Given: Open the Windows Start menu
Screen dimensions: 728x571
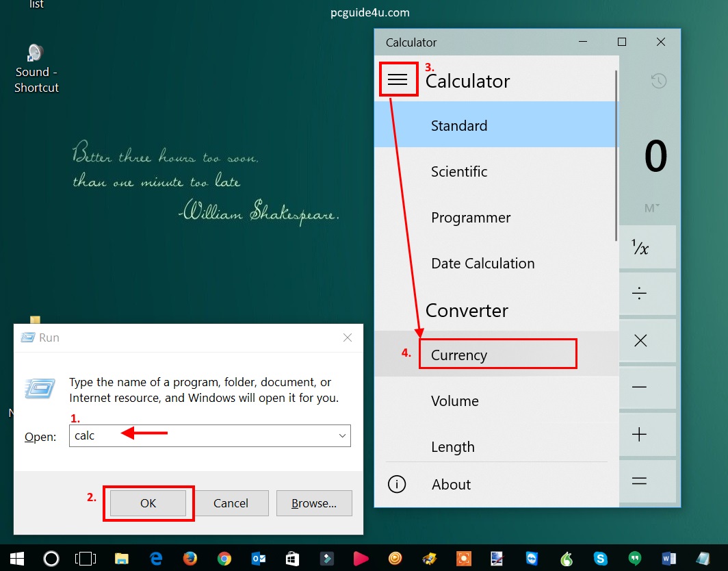Looking at the screenshot, I should click(x=16, y=558).
